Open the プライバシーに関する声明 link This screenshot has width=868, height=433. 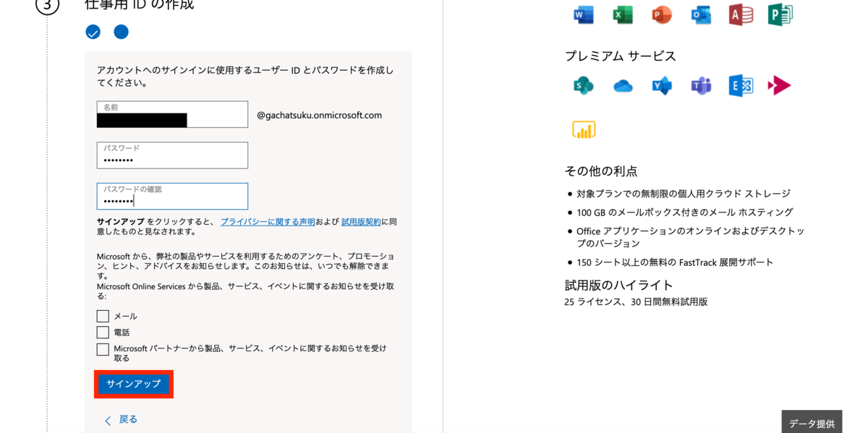[268, 222]
